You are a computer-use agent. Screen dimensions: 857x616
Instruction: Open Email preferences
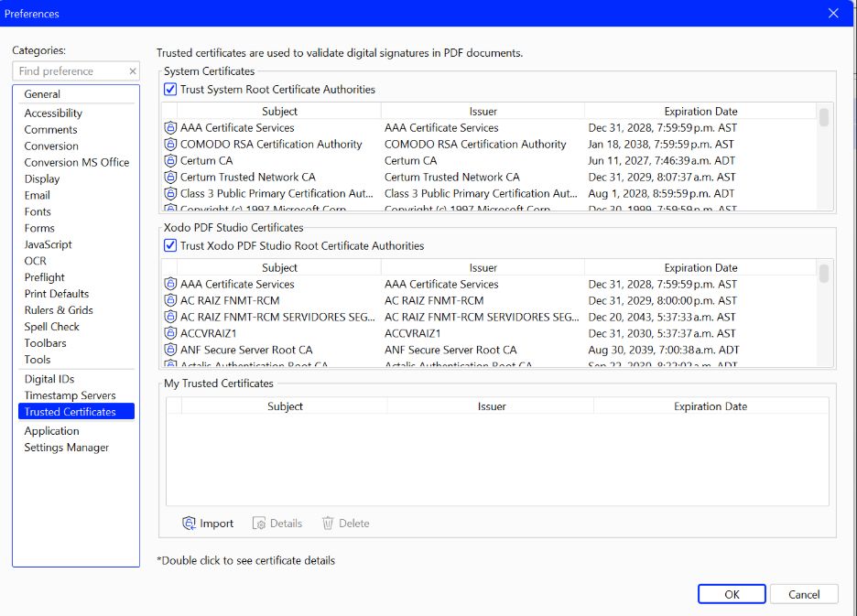coord(76,195)
